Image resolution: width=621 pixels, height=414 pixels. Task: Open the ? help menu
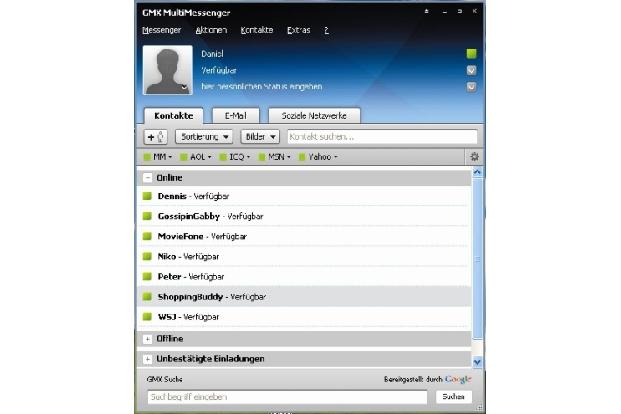326,30
